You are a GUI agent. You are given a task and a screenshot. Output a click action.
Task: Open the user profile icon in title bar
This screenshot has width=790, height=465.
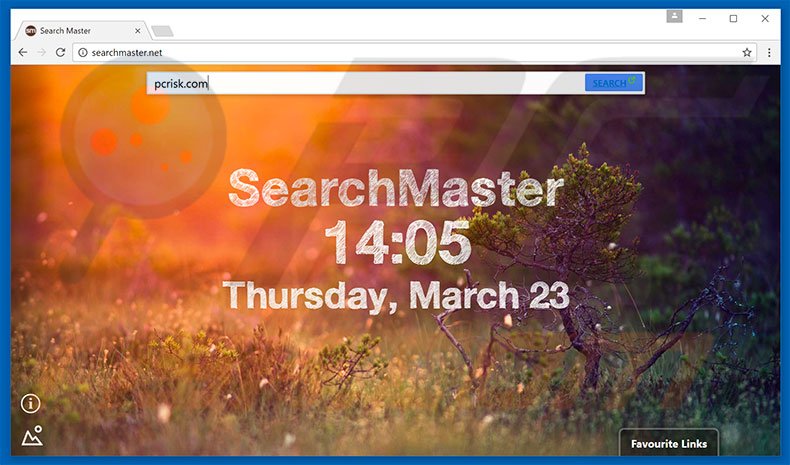(674, 17)
